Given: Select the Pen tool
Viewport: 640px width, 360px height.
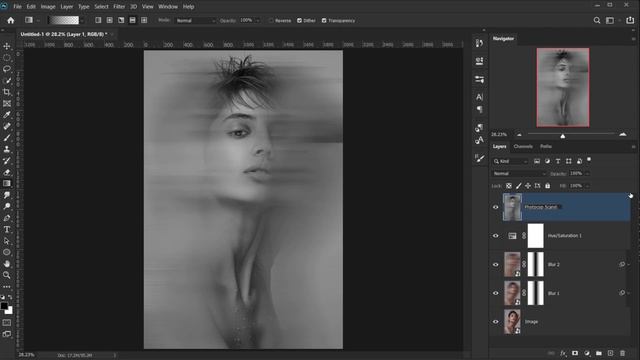Looking at the screenshot, I should coord(7,218).
